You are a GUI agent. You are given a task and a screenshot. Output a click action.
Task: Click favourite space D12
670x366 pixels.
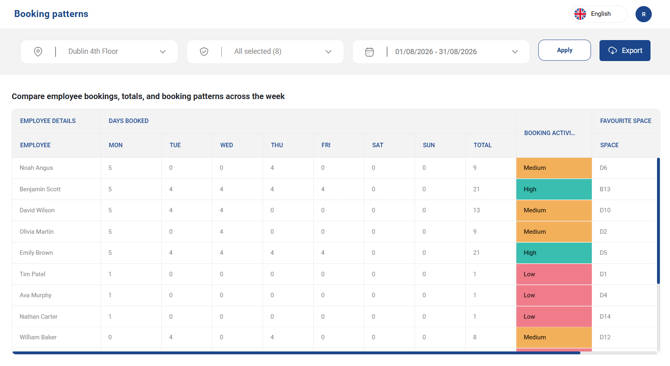coord(605,337)
